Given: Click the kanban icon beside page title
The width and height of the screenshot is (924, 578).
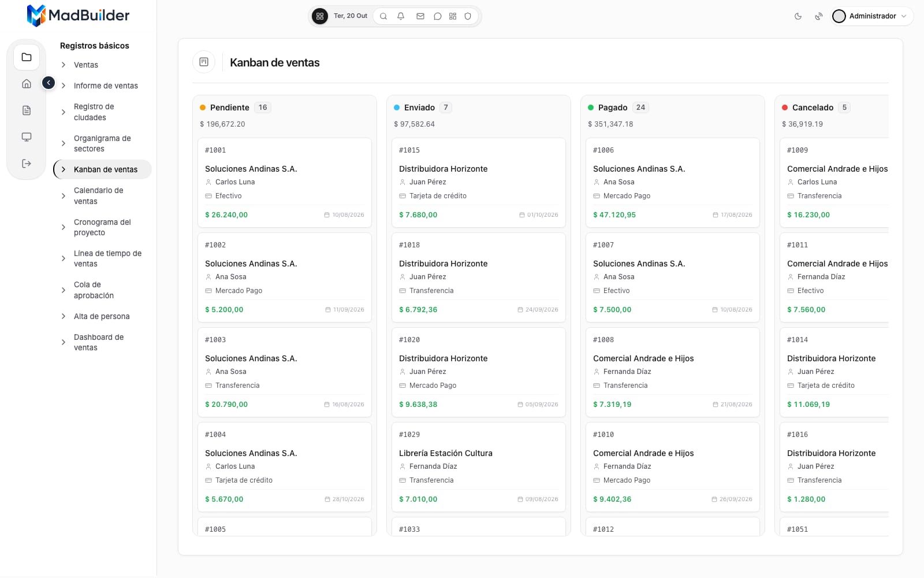Looking at the screenshot, I should click(x=204, y=62).
